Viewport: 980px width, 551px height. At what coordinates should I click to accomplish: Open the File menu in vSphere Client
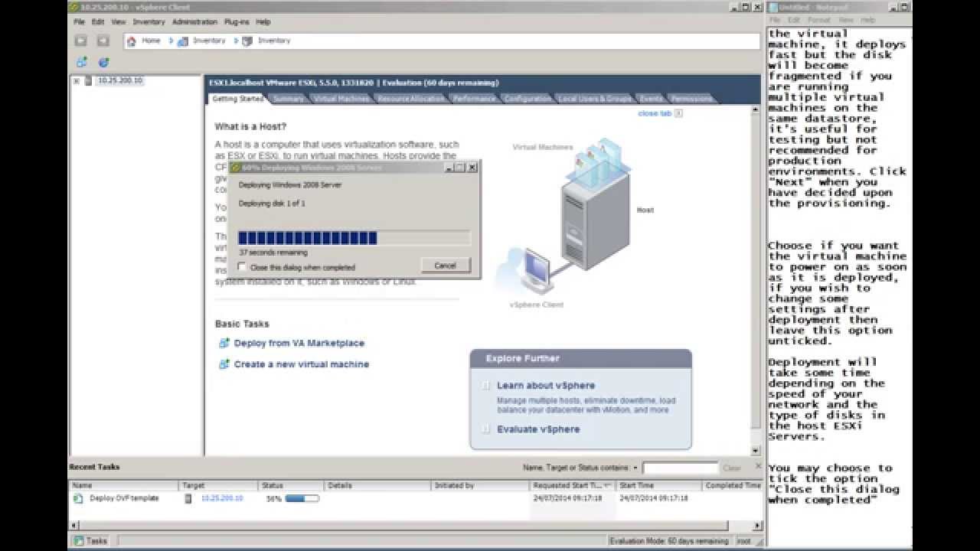79,22
